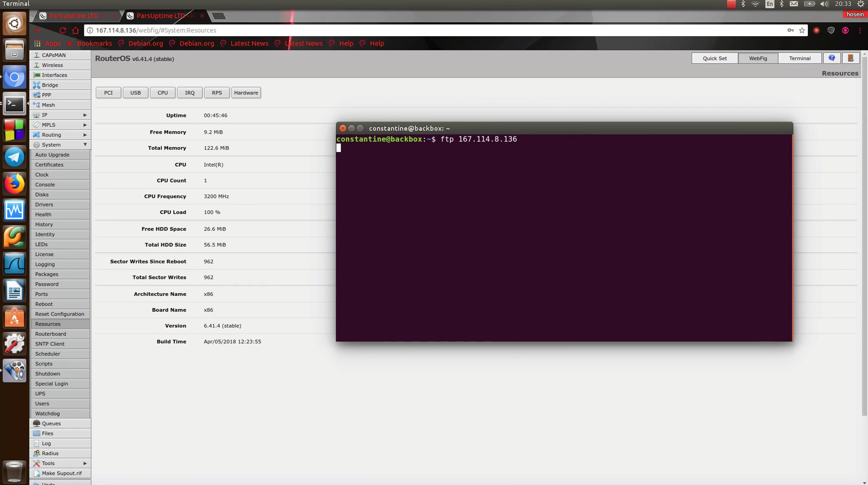This screenshot has width=868, height=485.
Task: Open the CAPsMAN menu
Action: (60, 55)
